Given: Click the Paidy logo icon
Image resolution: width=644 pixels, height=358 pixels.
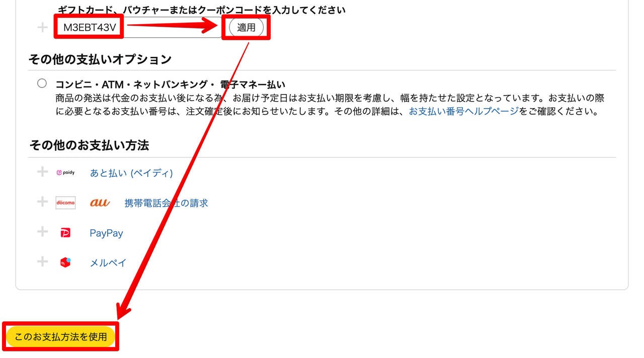Looking at the screenshot, I should point(65,172).
